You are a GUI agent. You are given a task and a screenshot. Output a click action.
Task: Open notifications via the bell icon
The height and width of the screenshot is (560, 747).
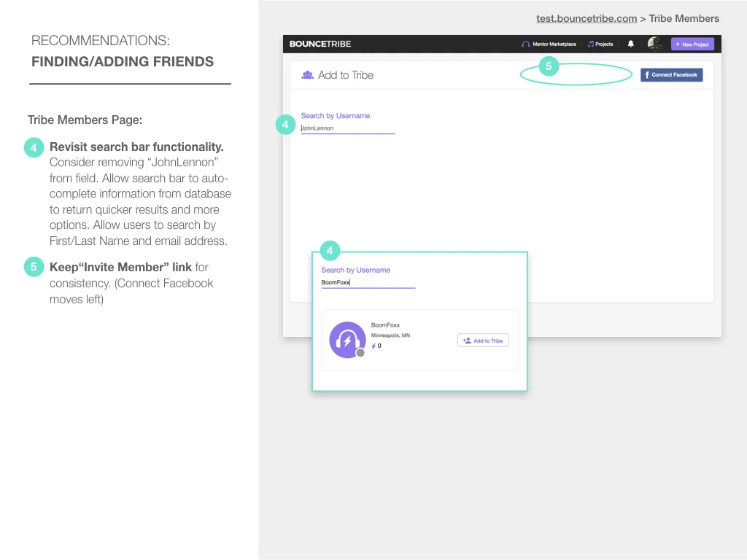point(631,44)
